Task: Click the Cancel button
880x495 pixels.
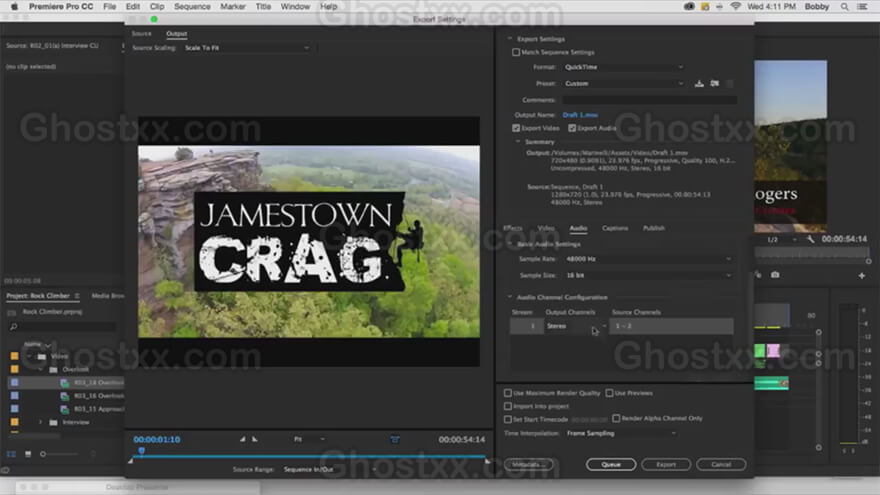Action: click(x=721, y=465)
